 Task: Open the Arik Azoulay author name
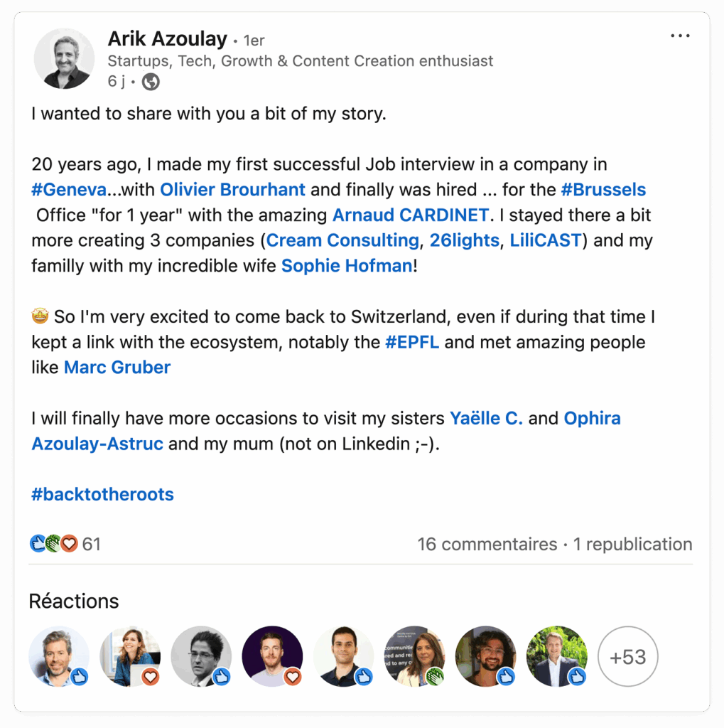(168, 39)
